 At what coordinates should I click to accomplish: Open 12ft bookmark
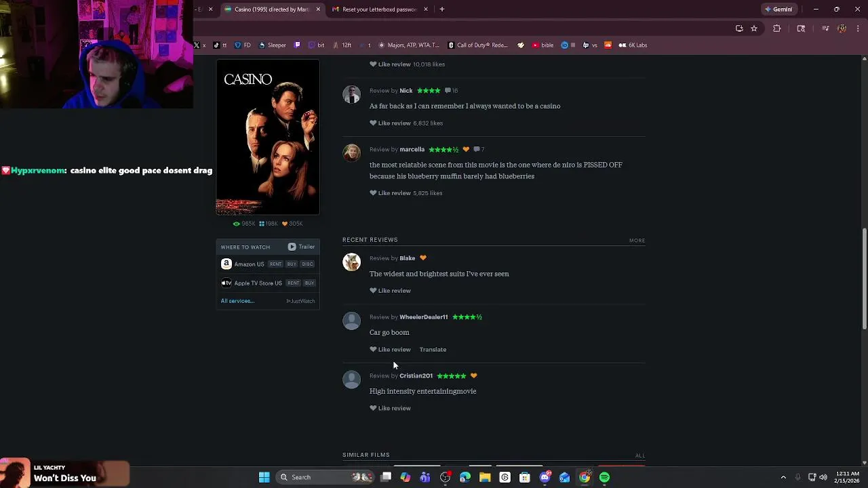[342, 45]
